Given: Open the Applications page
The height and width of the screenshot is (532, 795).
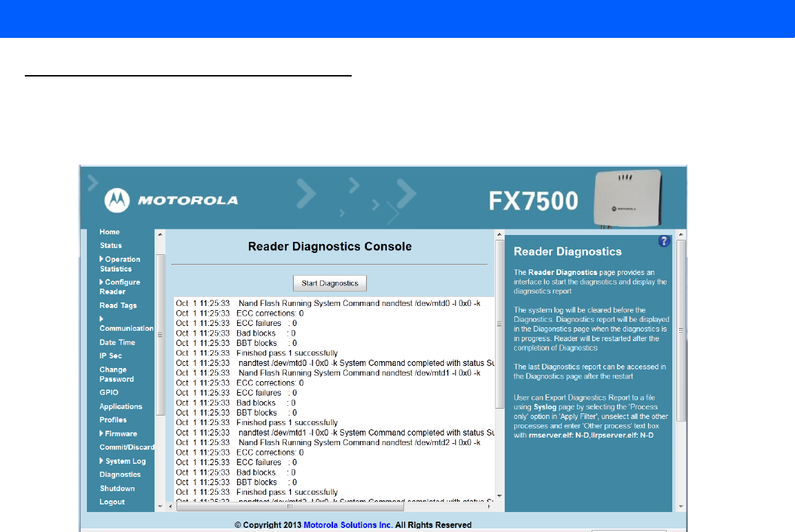Looking at the screenshot, I should pos(121,407).
